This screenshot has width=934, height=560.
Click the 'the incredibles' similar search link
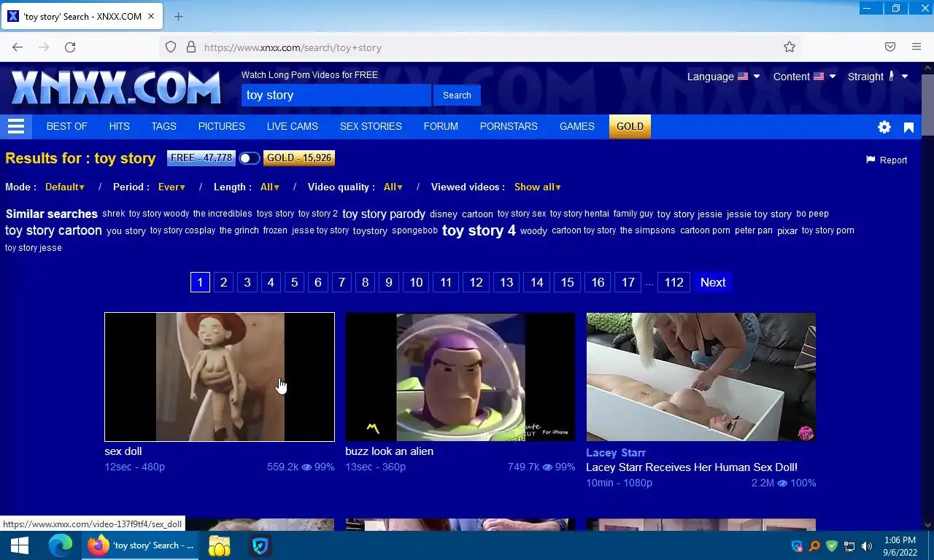pyautogui.click(x=223, y=214)
